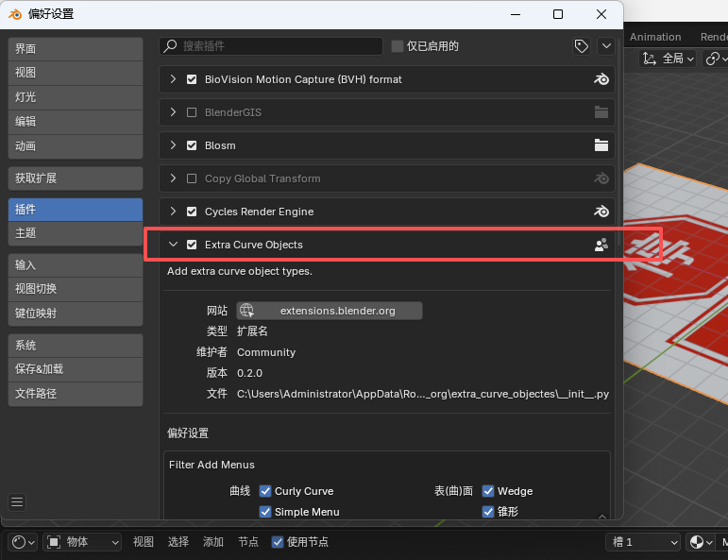Click the community icon on Extra Curve Objects

tap(601, 245)
